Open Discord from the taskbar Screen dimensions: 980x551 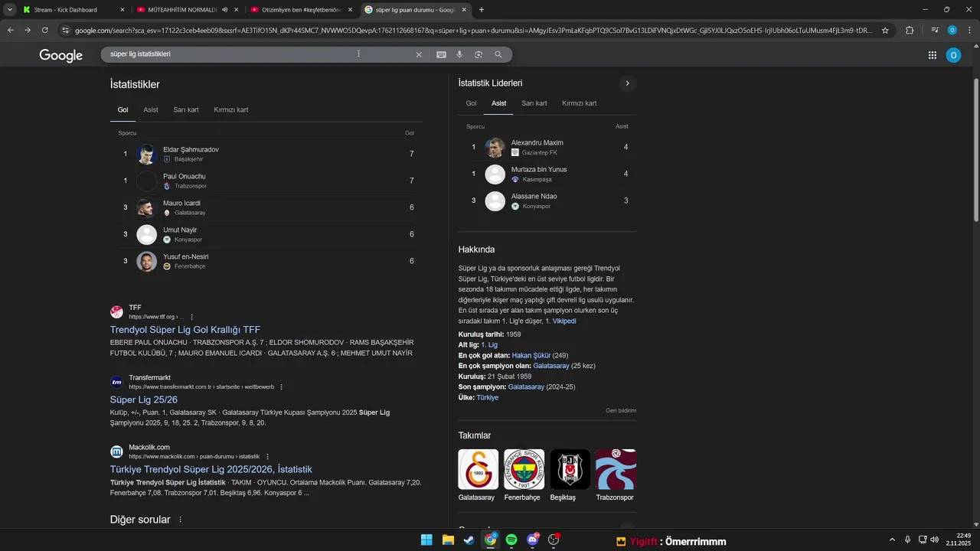(x=533, y=540)
